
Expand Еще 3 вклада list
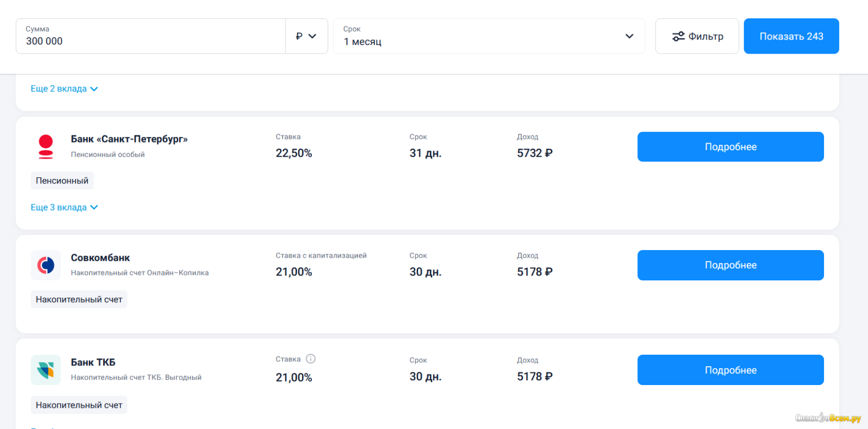coord(64,207)
